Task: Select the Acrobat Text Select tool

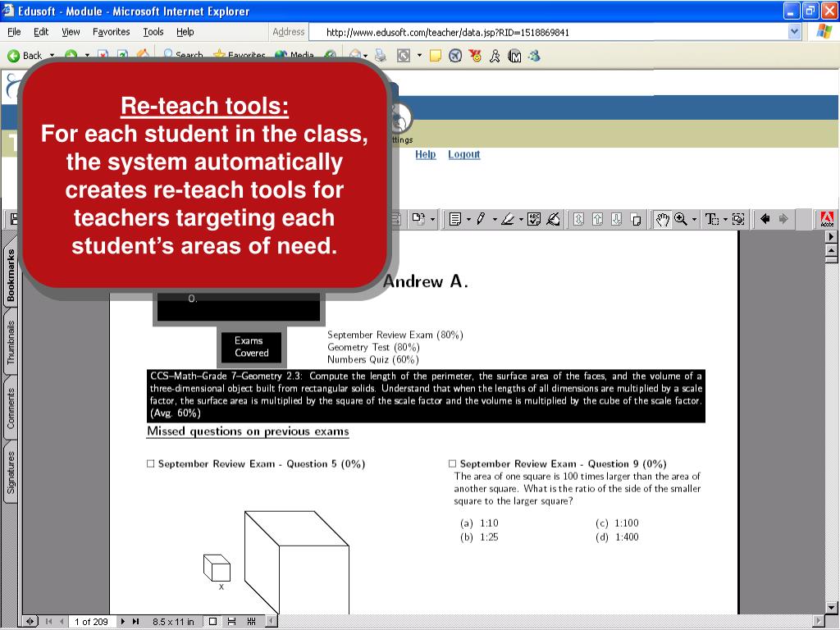Action: click(x=711, y=218)
